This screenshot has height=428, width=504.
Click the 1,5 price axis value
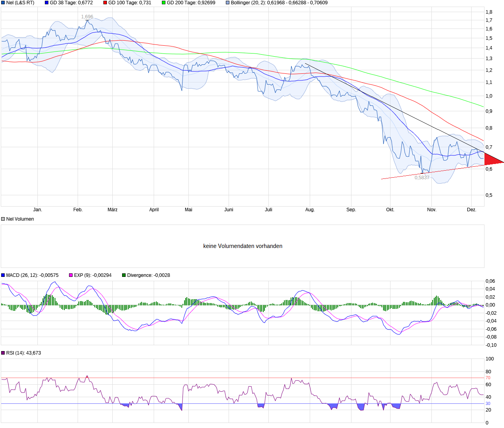[x=489, y=38]
